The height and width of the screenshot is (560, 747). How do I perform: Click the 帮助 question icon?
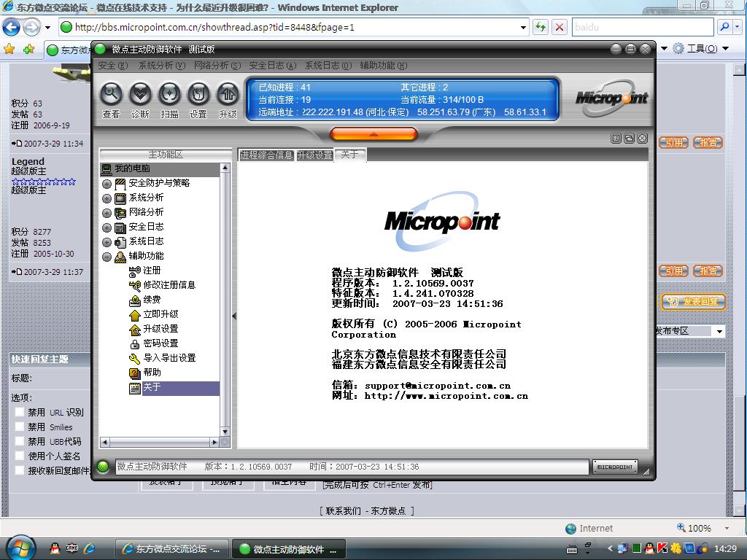click(135, 373)
